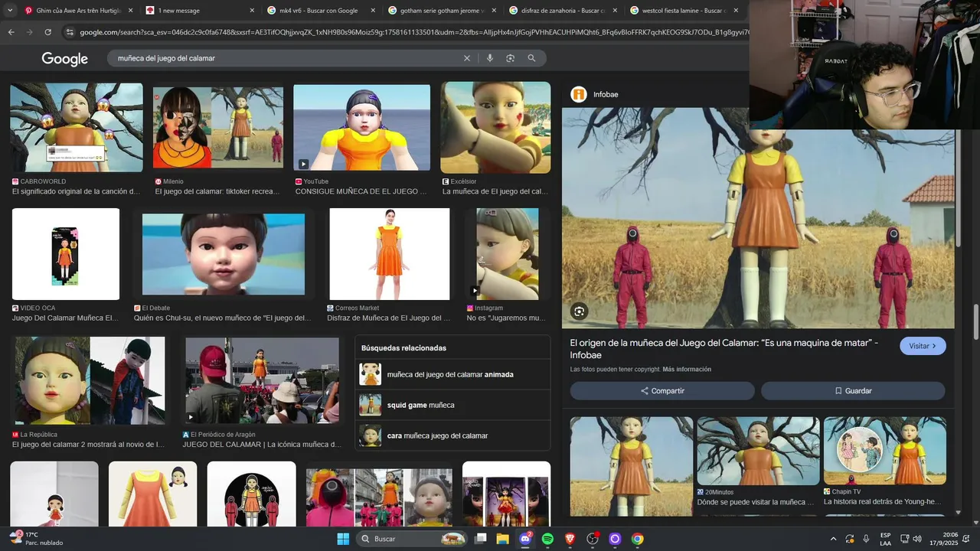Open Spotify from the taskbar
This screenshot has width=980, height=551.
point(547,539)
